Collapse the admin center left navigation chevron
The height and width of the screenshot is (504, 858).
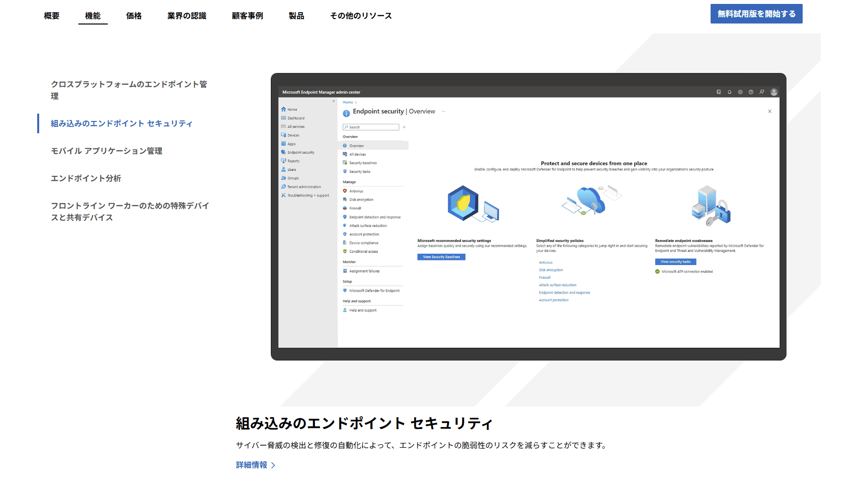(334, 101)
